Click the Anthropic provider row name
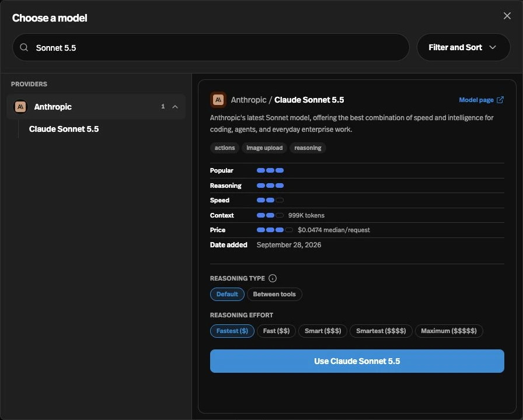 click(53, 107)
